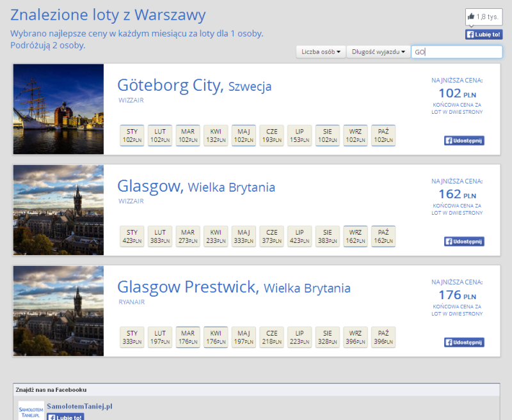Open the Glasgow Prestwick destination title
The height and width of the screenshot is (420, 512).
234,287
